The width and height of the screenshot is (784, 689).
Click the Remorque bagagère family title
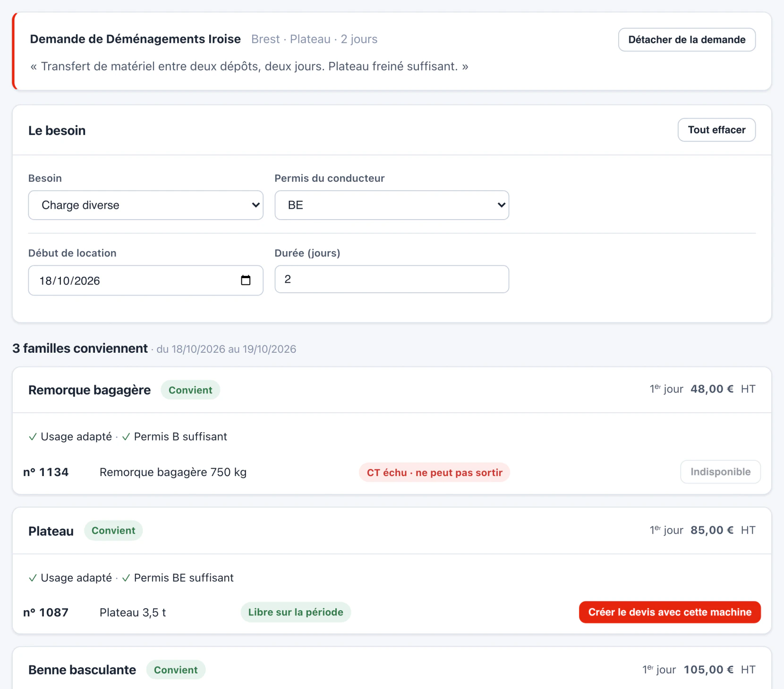point(89,390)
